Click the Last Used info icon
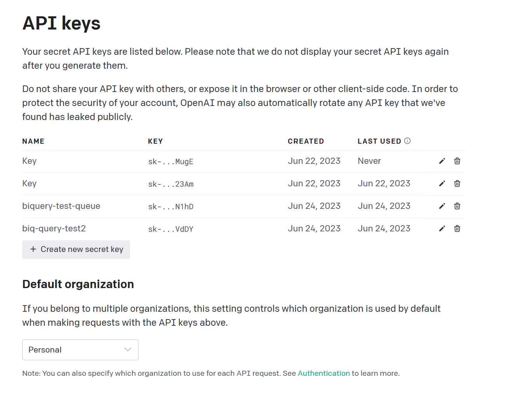 click(407, 141)
